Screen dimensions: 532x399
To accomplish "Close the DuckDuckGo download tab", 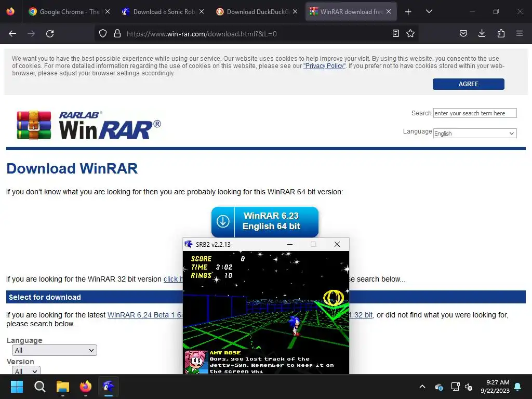I will click(295, 11).
